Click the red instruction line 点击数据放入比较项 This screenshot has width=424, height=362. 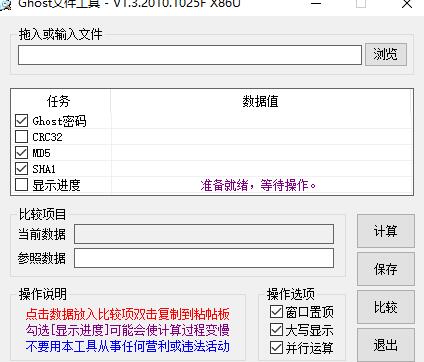128,314
